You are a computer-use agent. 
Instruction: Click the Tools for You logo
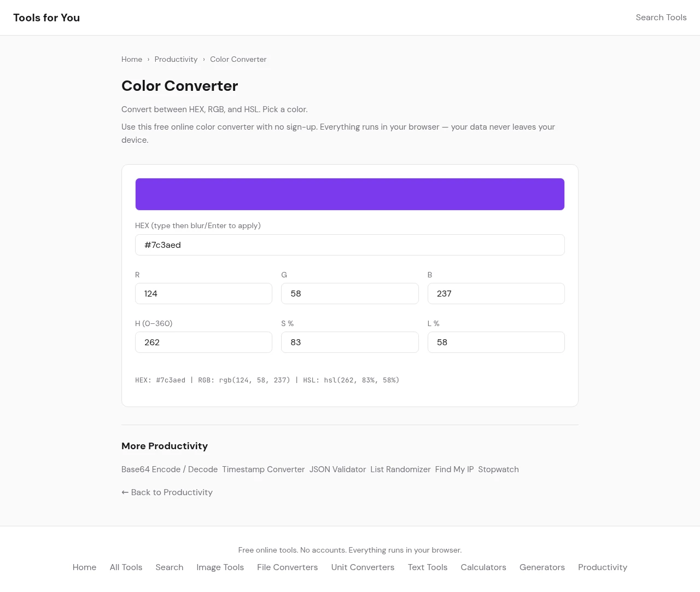46,18
